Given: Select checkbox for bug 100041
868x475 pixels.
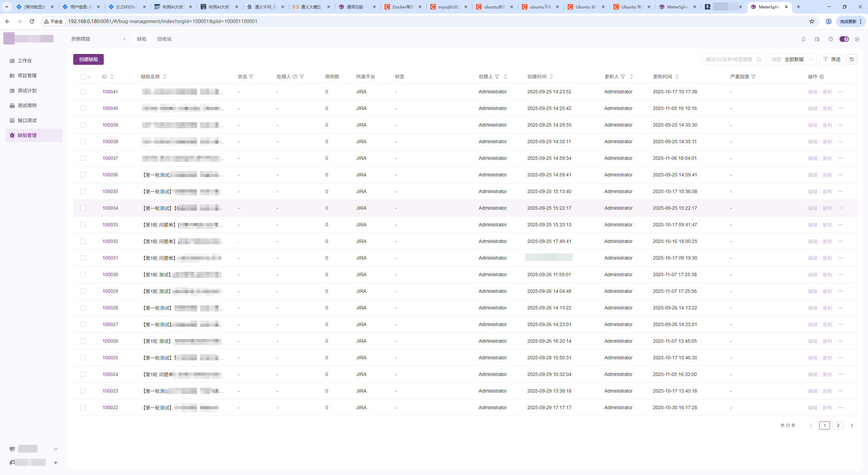Looking at the screenshot, I should [83, 92].
